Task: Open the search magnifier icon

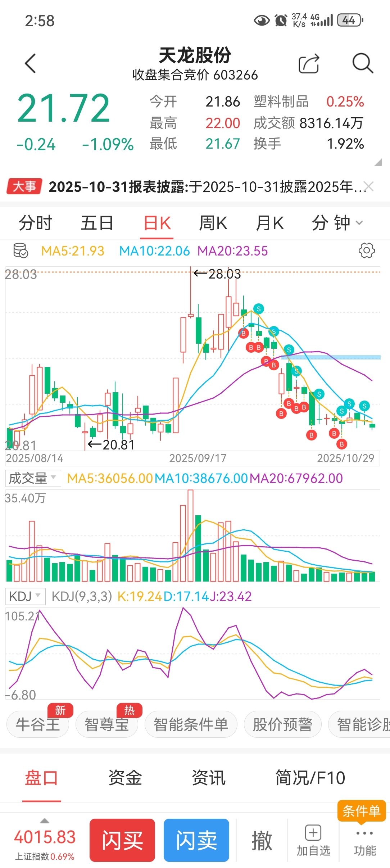Action: [362, 63]
